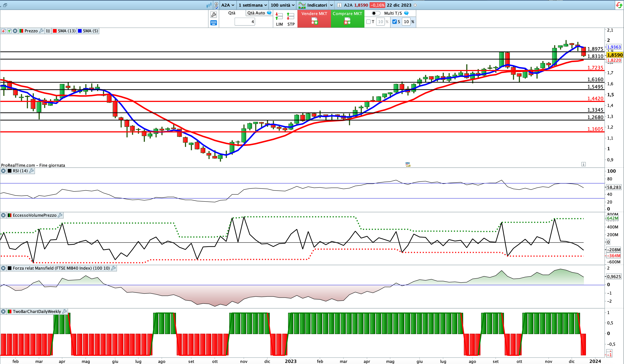Click the restore window icon top left
Screen dimensions: 624x364
coord(5,5)
